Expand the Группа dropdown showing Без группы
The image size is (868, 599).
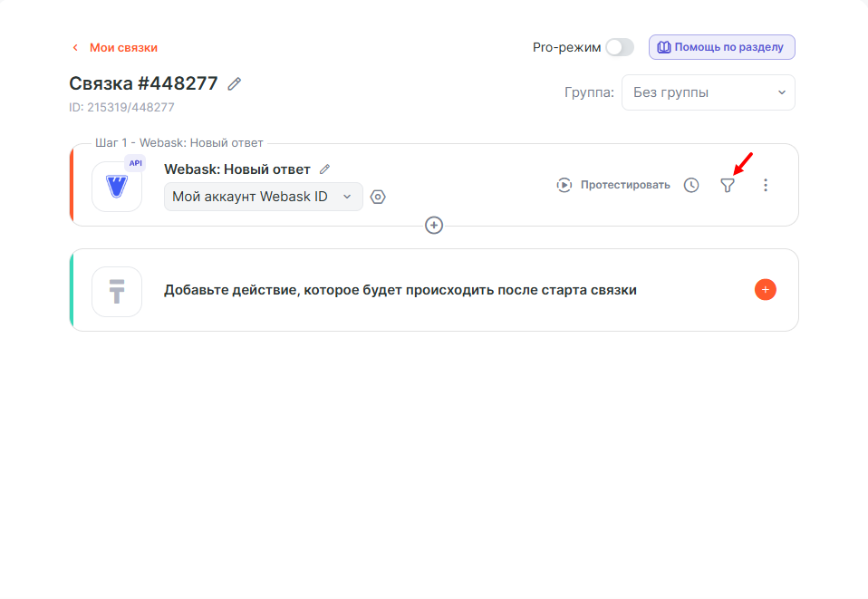(x=708, y=92)
